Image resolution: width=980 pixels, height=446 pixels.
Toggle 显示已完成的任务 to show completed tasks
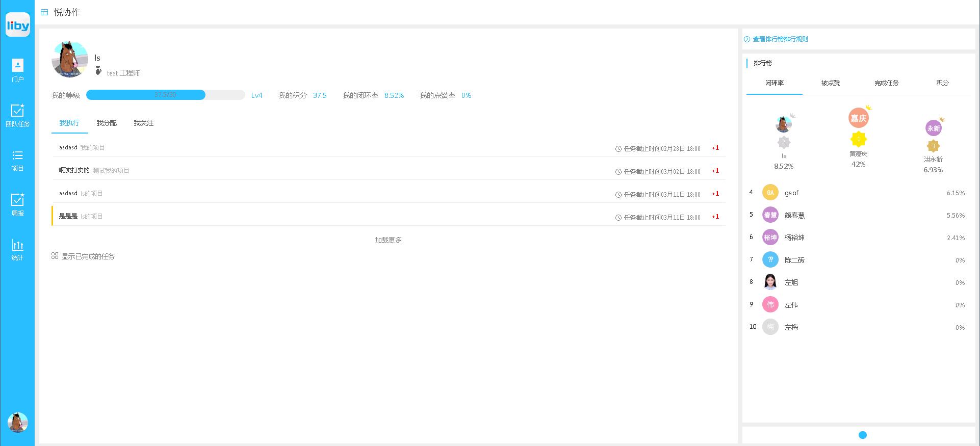83,256
